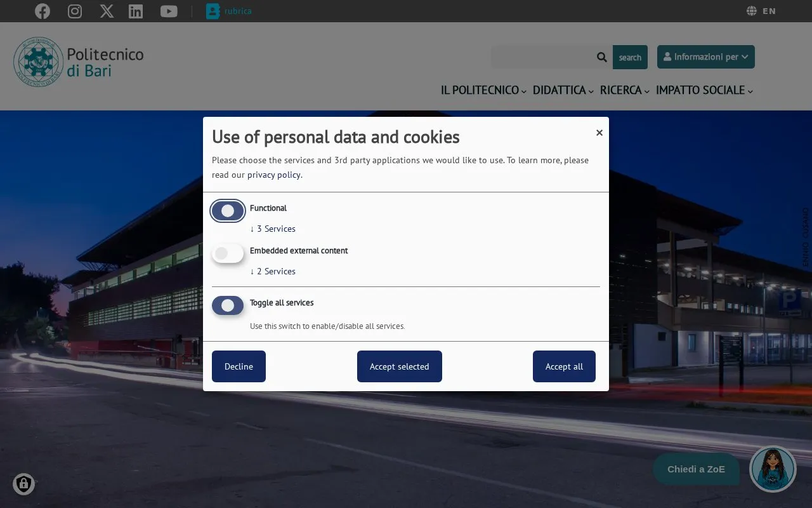Open the Facebook page icon
The image size is (812, 508).
tap(43, 11)
